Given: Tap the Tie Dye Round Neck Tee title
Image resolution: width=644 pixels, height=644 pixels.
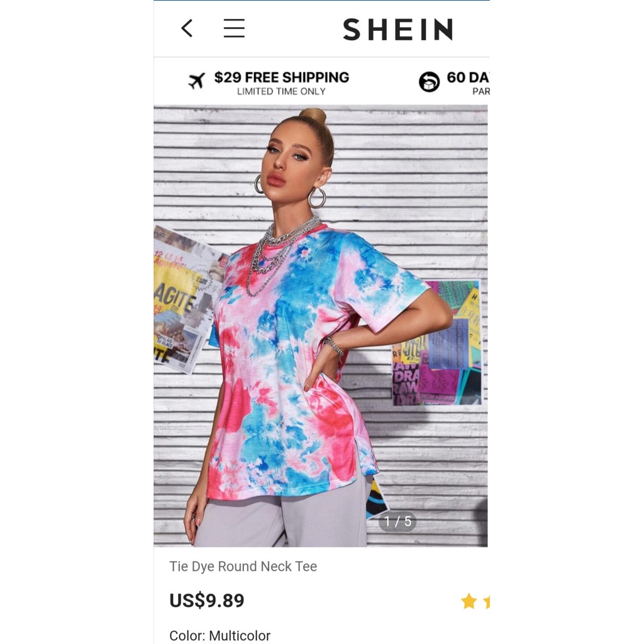Looking at the screenshot, I should click(x=243, y=567).
